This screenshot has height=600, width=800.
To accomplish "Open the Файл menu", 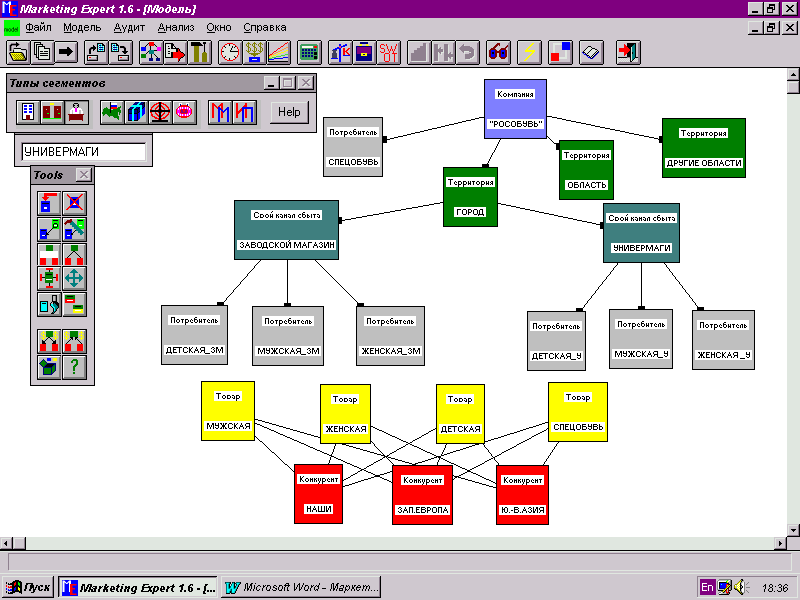I will coord(38,28).
